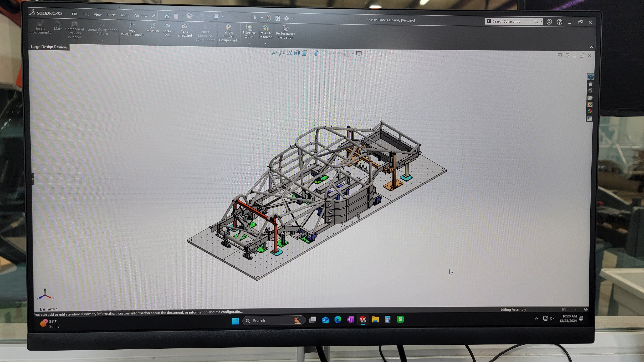The width and height of the screenshot is (644, 362).
Task: Click the Zoom to Fit magnifier icon
Action: pos(274,53)
